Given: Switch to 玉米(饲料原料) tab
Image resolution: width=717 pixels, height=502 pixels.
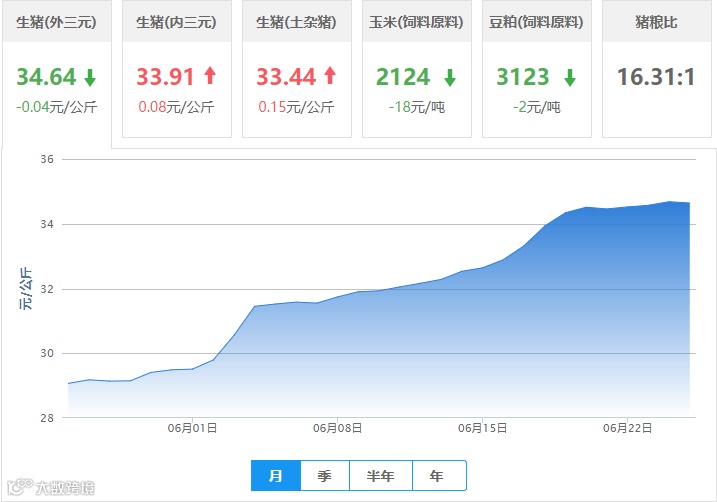Looking at the screenshot, I should (417, 69).
